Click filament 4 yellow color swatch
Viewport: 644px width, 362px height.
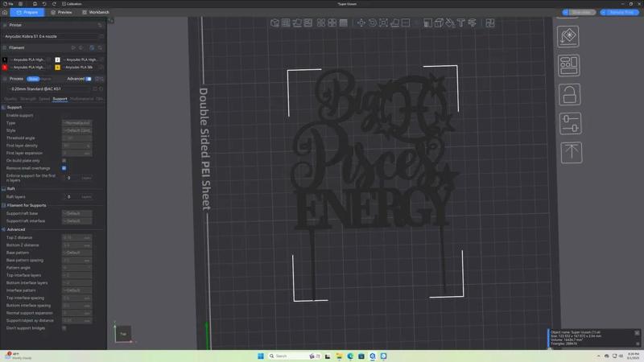57,68
